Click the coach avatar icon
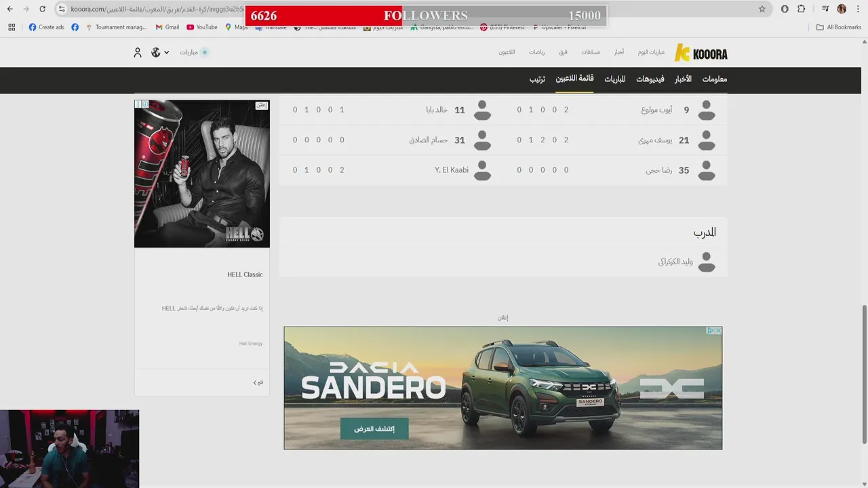 coord(707,262)
